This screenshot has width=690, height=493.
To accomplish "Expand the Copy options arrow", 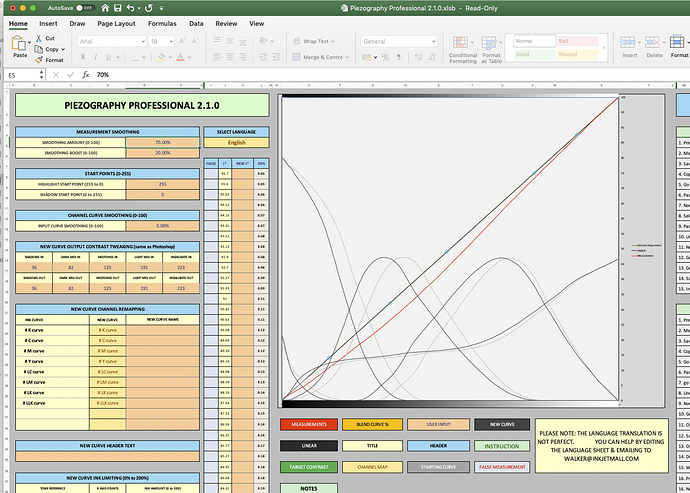I will point(63,49).
